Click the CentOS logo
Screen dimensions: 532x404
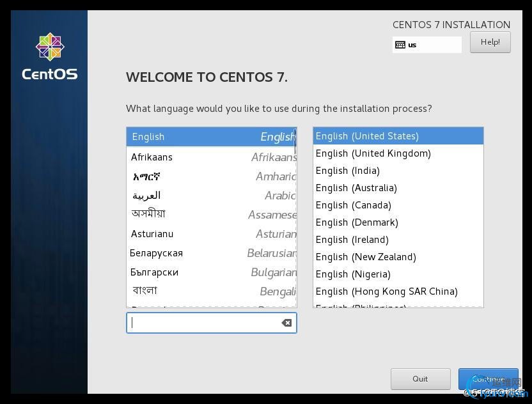tap(50, 56)
